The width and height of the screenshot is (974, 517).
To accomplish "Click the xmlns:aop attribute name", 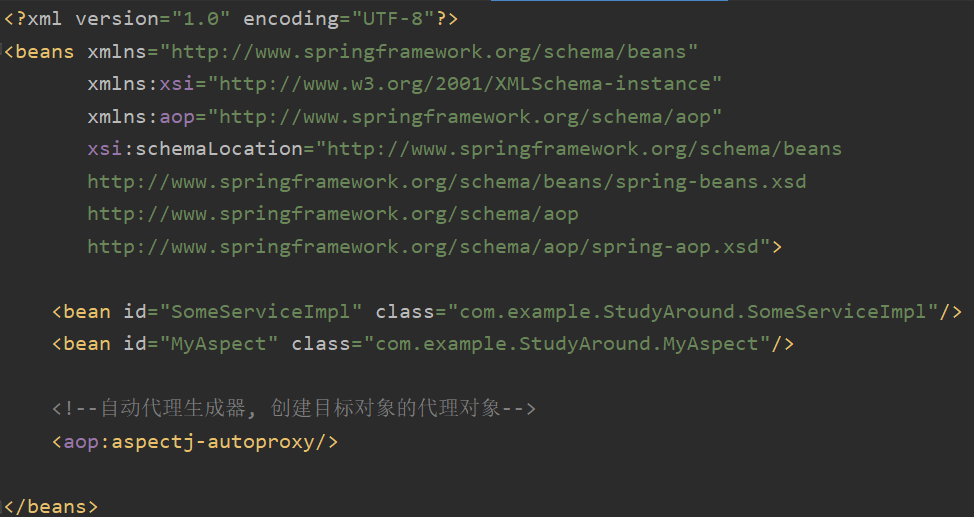I will pyautogui.click(x=141, y=116).
